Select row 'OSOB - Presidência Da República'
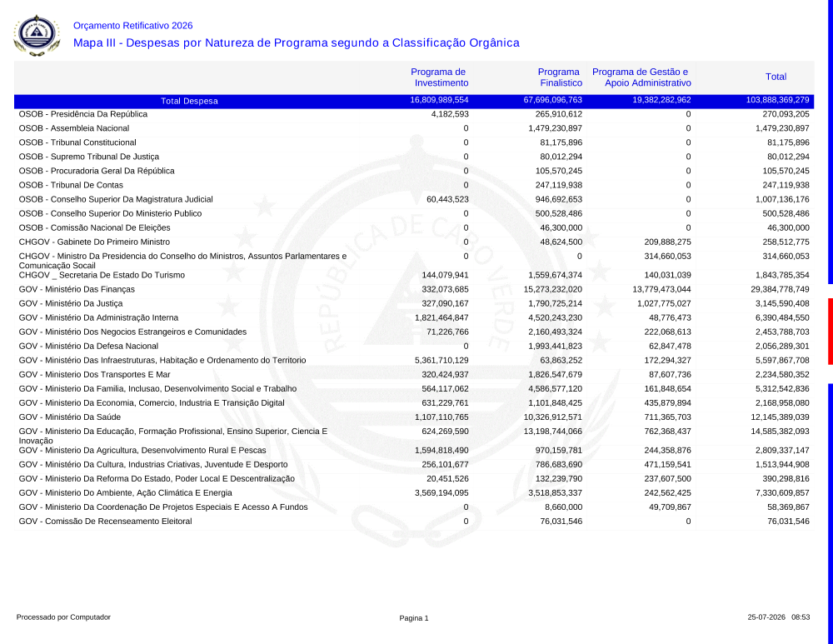 tap(414, 114)
